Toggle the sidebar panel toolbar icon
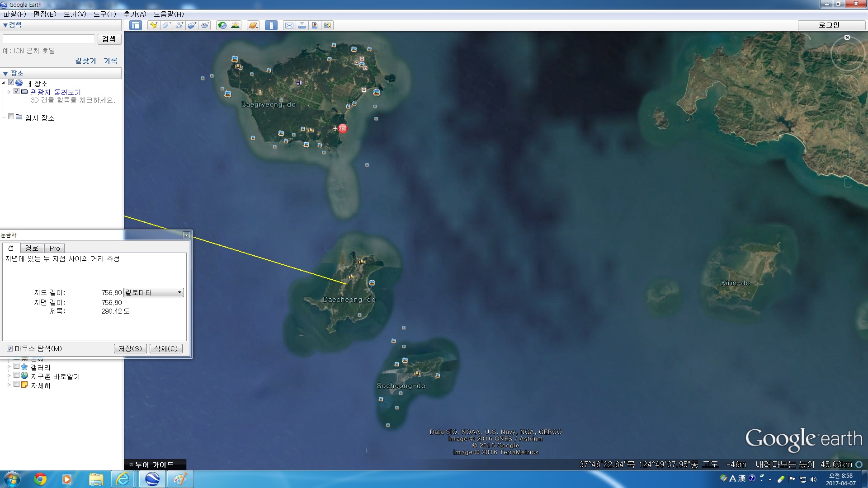This screenshot has height=488, width=868. click(136, 25)
